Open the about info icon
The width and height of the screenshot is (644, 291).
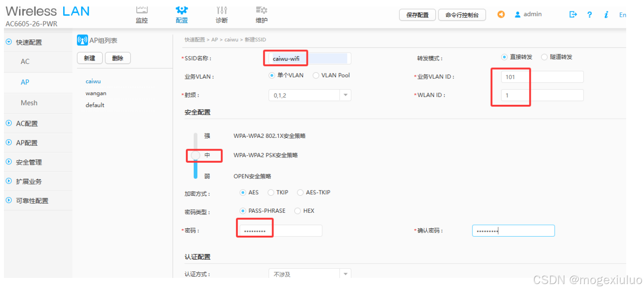tap(606, 14)
